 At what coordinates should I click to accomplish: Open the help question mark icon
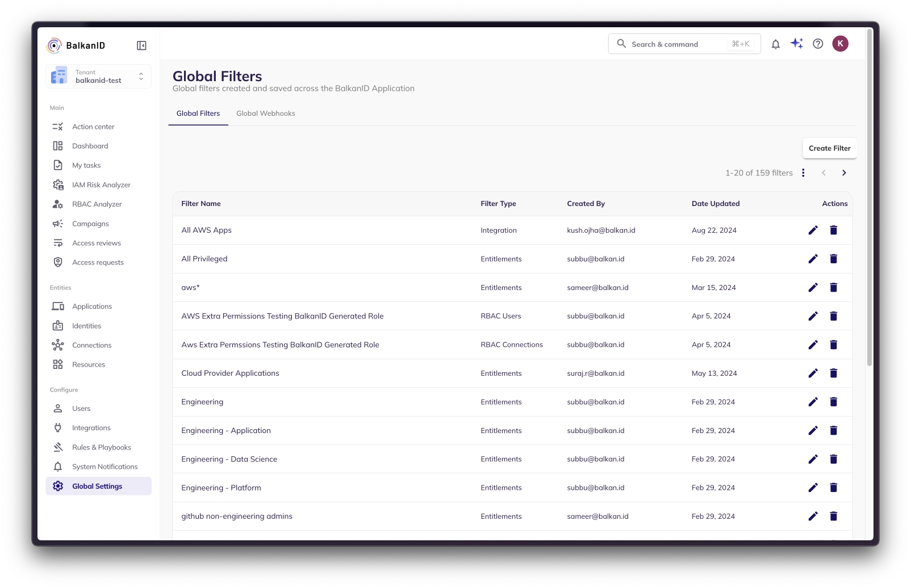[818, 44]
